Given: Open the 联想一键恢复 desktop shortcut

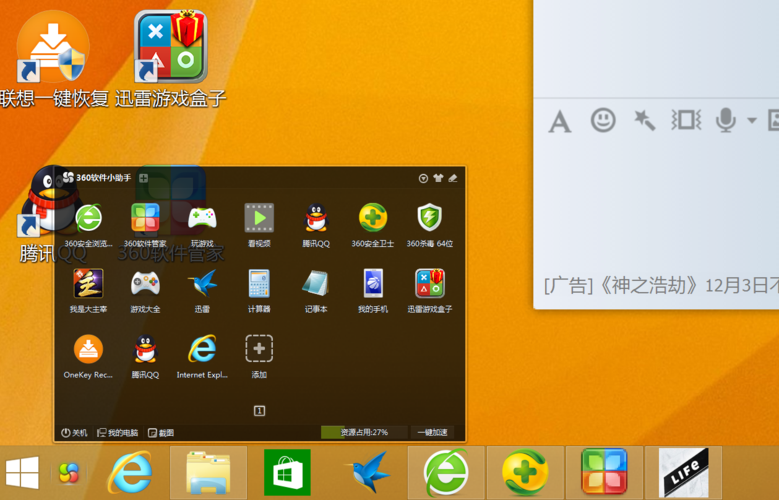Looking at the screenshot, I should click(x=54, y=59).
